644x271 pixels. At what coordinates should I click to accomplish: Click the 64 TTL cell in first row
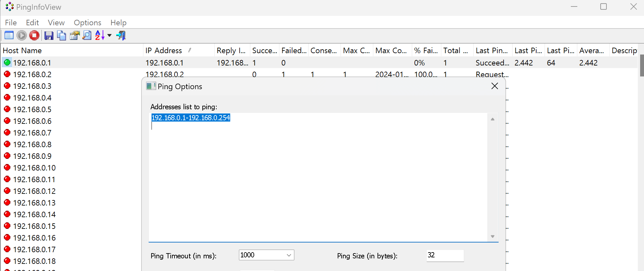click(x=551, y=63)
